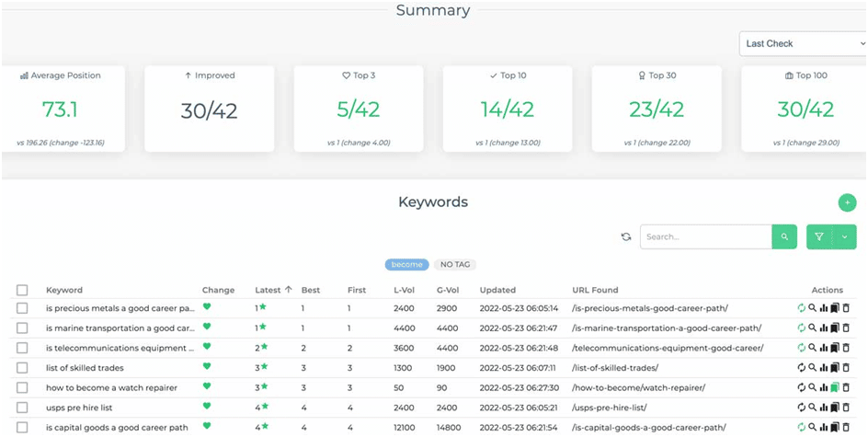Click the green add keyword plus button
Image resolution: width=868 pixels, height=437 pixels.
click(x=846, y=203)
